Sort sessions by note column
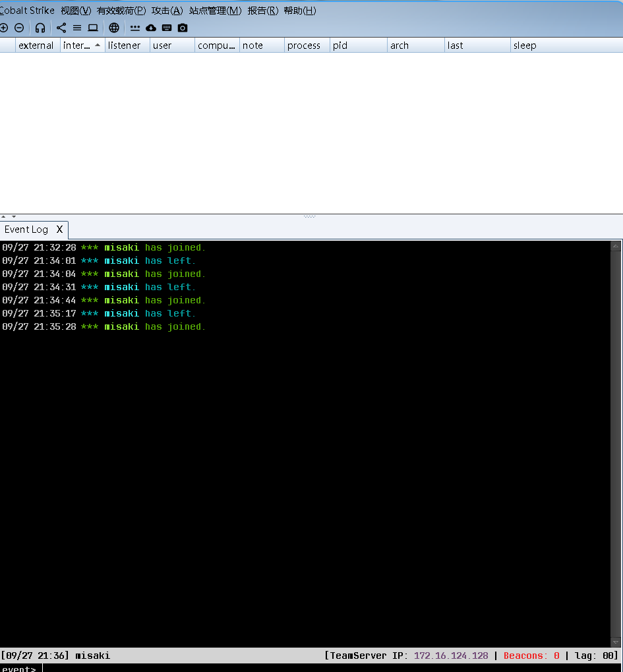 (x=262, y=45)
